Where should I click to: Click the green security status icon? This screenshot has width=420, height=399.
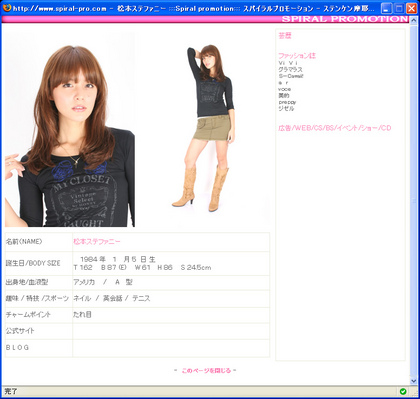pyautogui.click(x=403, y=391)
